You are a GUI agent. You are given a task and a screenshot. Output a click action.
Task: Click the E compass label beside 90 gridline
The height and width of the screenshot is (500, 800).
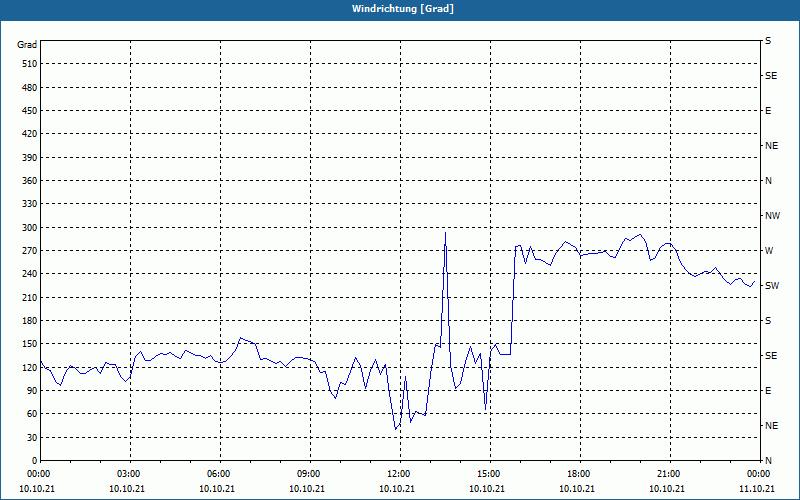[768, 391]
